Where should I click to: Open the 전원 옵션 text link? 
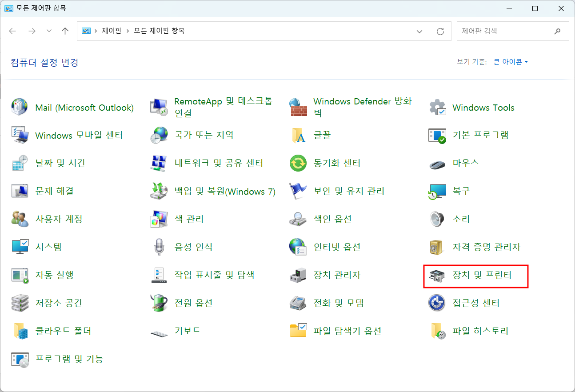[x=194, y=303]
